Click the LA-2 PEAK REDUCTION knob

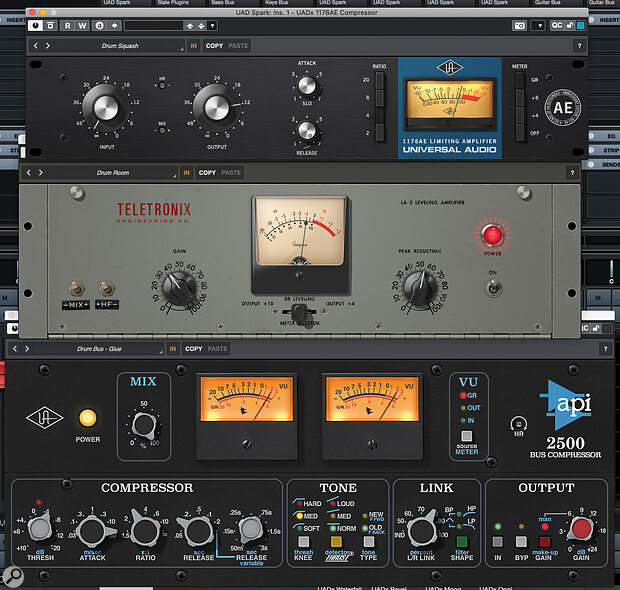tap(421, 288)
